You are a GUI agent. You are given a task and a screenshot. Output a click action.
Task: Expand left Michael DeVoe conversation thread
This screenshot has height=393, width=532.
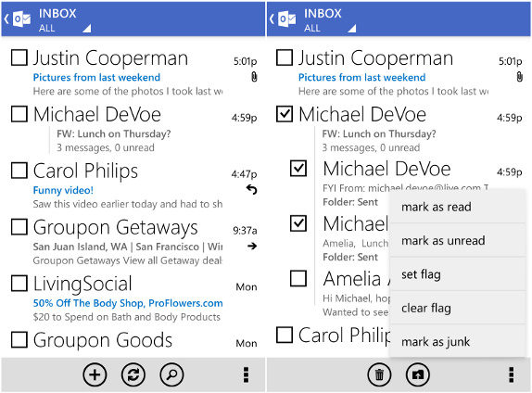(133, 130)
